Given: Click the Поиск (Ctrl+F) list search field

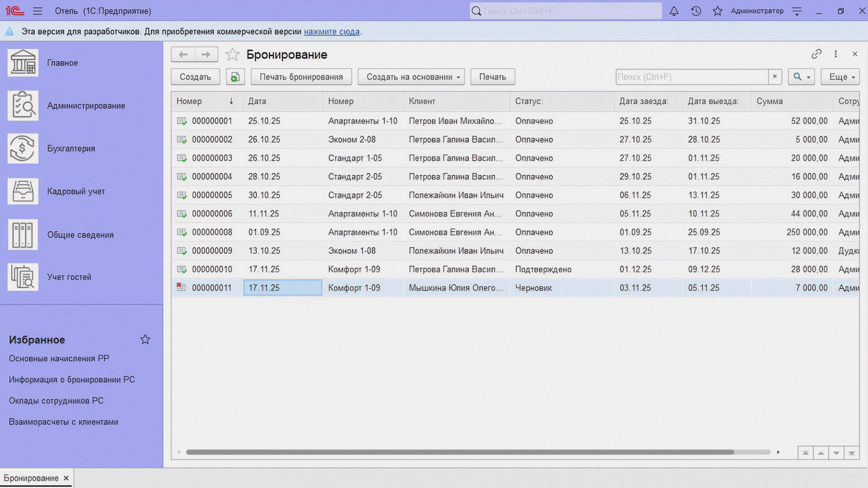Looking at the screenshot, I should (x=692, y=77).
